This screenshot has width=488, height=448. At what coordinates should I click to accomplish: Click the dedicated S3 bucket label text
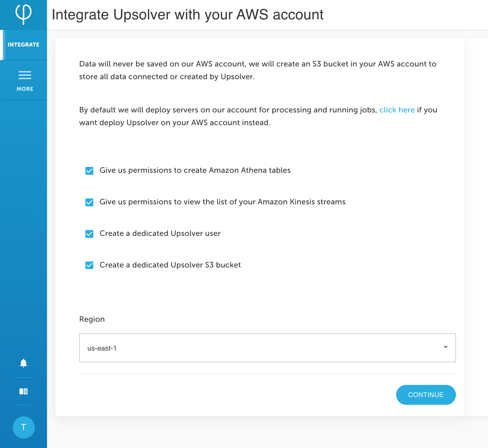tap(170, 265)
